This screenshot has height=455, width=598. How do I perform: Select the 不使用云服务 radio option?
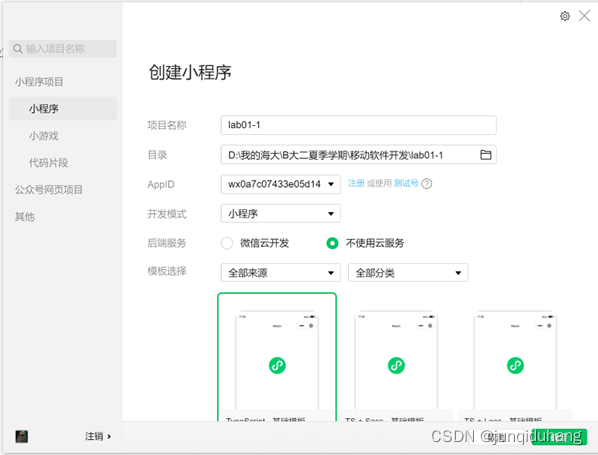(x=332, y=243)
